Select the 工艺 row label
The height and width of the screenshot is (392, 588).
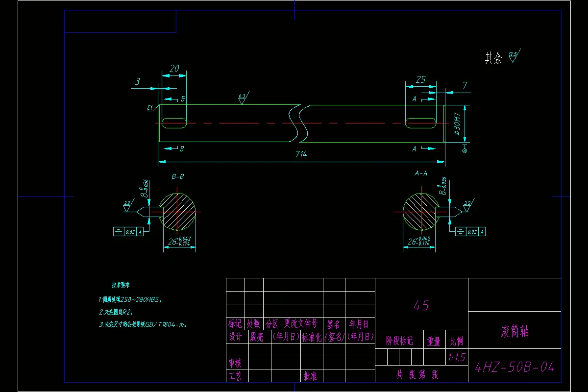click(235, 376)
